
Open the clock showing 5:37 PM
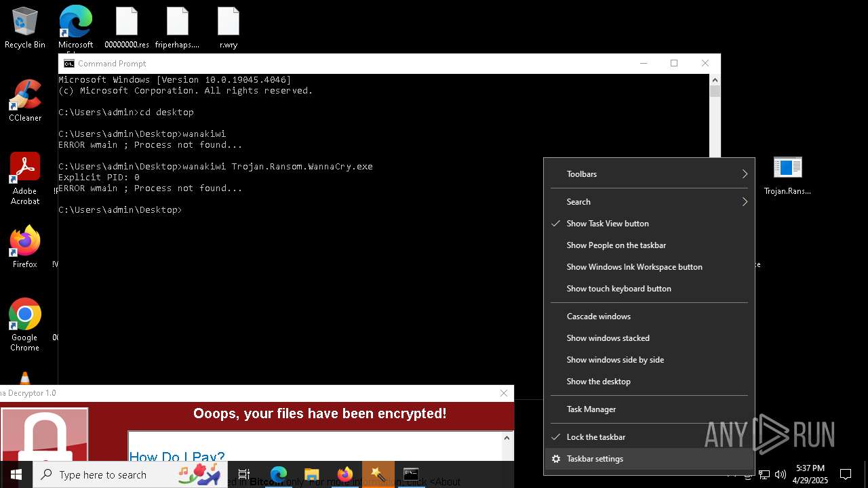pyautogui.click(x=810, y=474)
